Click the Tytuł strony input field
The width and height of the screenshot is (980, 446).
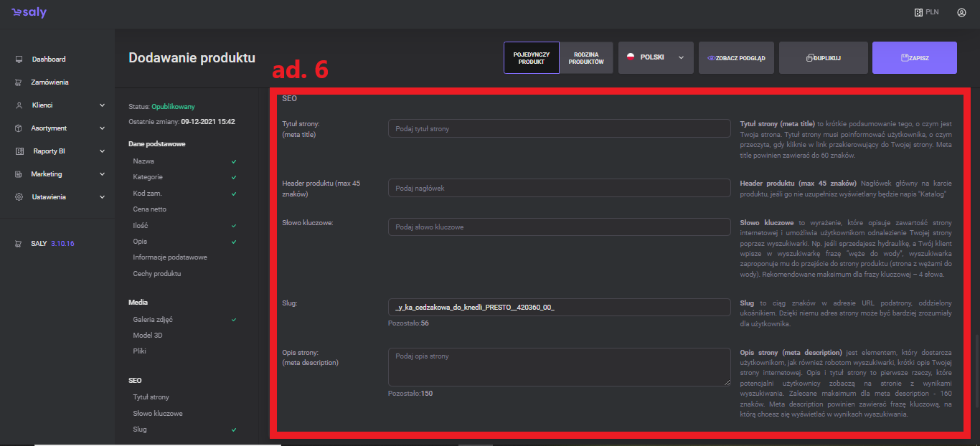tap(559, 128)
